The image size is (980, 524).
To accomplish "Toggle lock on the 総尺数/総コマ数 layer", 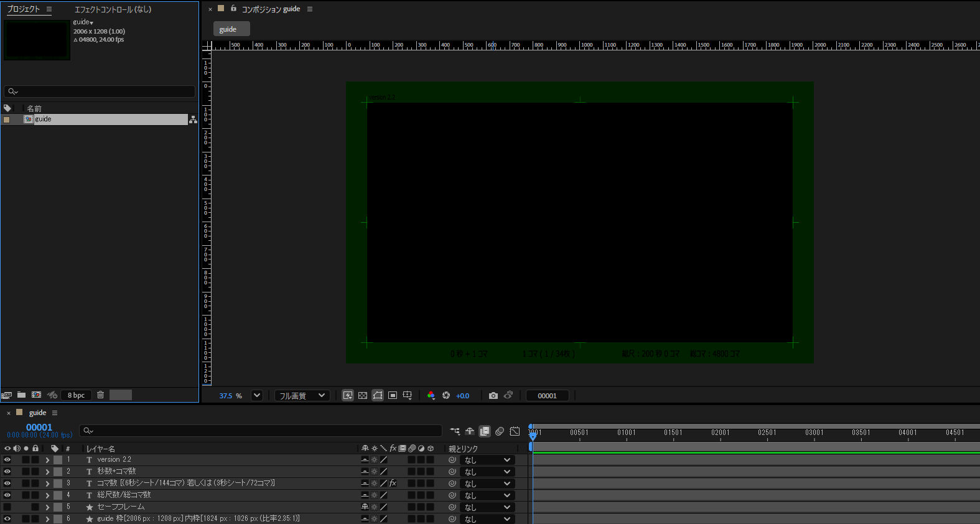I will 35,495.
